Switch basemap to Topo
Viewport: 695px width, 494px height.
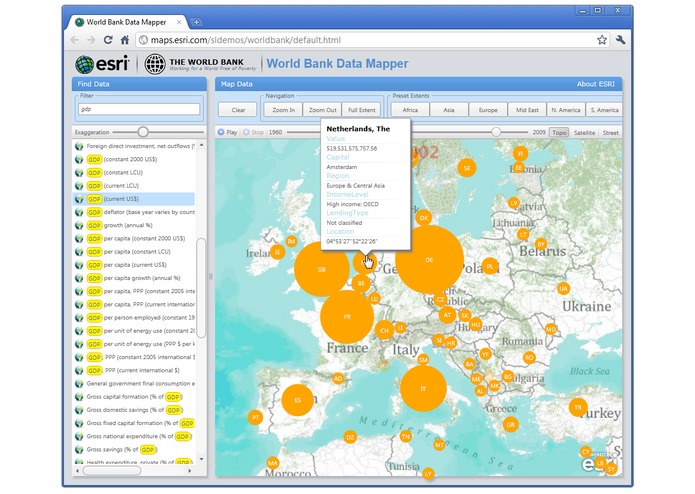559,132
